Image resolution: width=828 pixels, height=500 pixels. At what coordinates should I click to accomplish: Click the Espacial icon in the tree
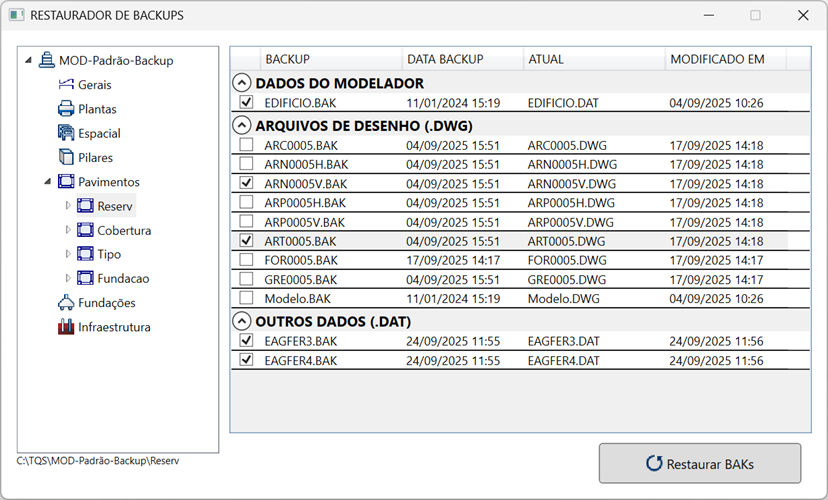coord(67,133)
